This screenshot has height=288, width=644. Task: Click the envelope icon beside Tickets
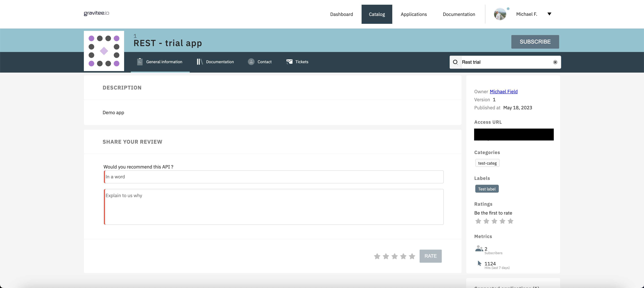[289, 62]
